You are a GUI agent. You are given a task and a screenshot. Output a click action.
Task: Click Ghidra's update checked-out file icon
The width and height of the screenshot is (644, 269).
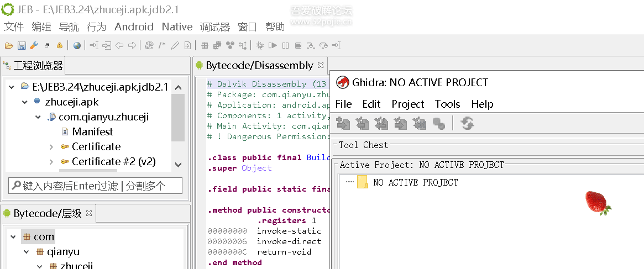381,123
